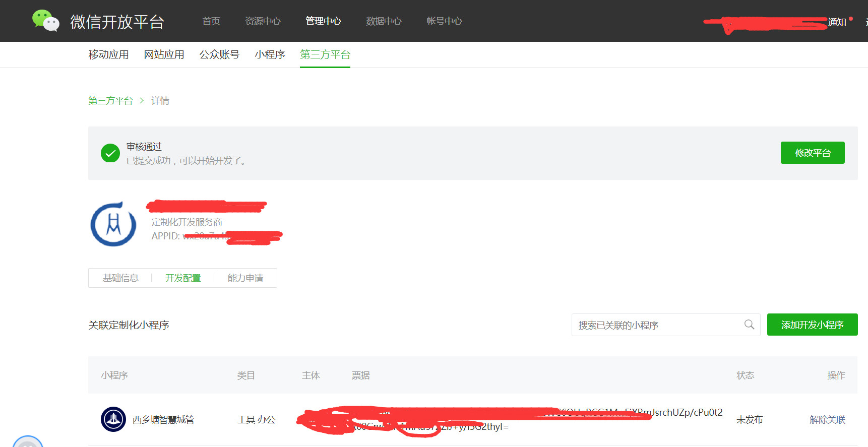Click the 操作 column header

point(836,375)
